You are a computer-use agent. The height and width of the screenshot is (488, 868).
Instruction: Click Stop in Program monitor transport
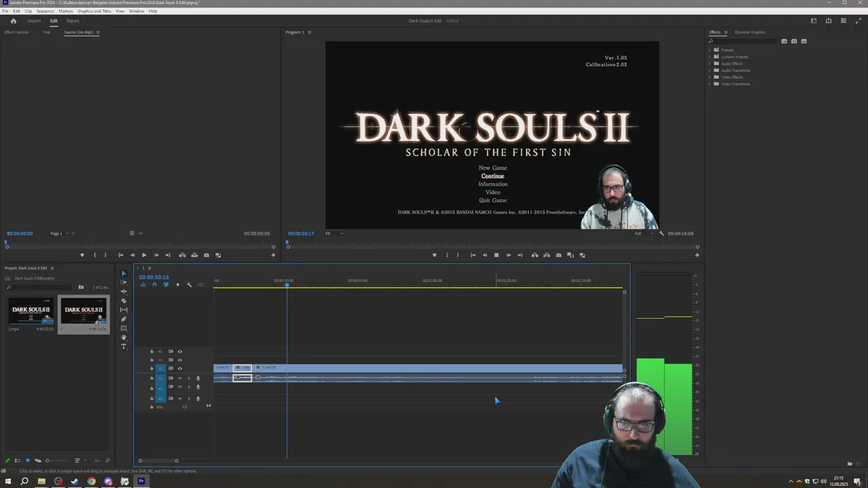click(x=496, y=255)
